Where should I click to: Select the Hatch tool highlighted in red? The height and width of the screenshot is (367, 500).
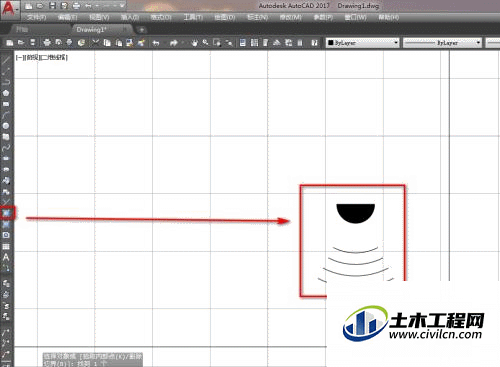[x=7, y=213]
